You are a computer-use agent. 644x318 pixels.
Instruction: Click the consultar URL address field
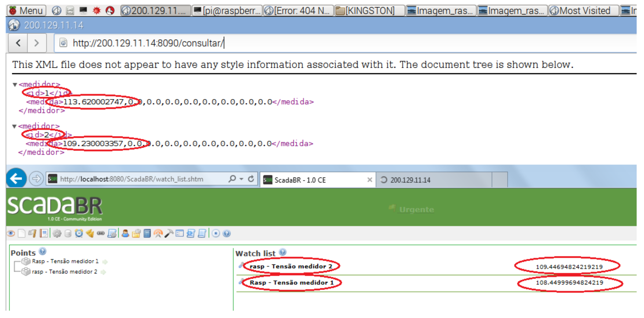[x=148, y=43]
